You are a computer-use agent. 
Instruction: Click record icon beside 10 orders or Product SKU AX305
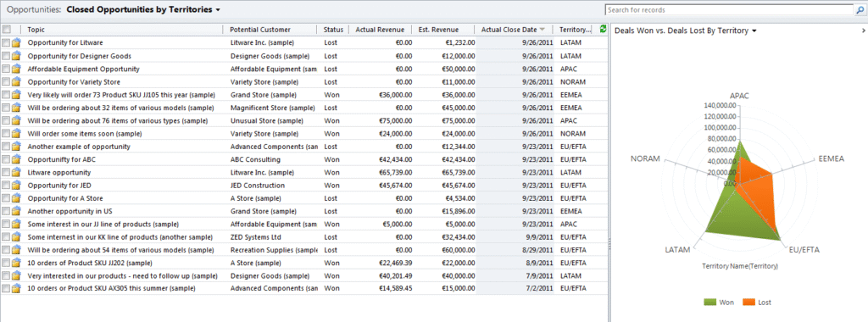coord(16,289)
